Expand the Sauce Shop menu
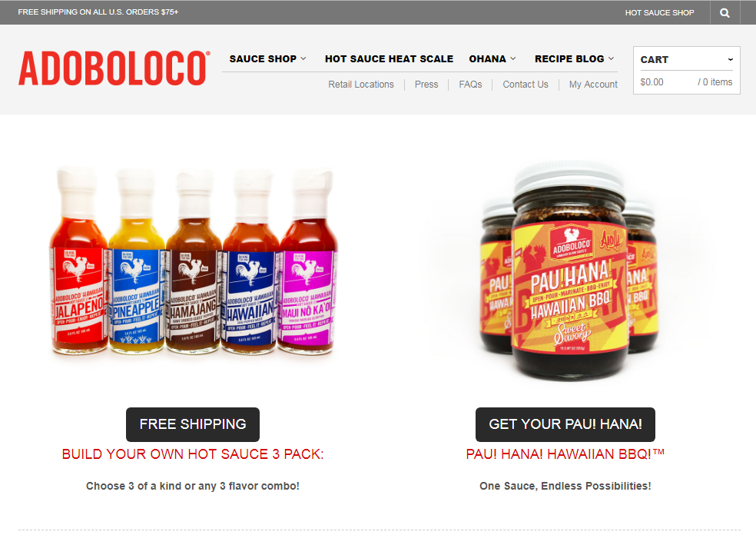The image size is (756, 535). 267,59
